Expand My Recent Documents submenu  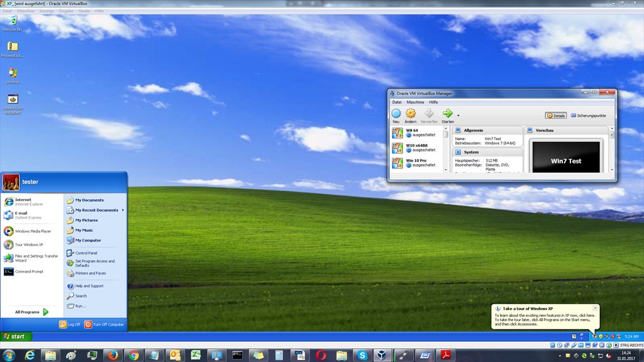click(x=96, y=210)
